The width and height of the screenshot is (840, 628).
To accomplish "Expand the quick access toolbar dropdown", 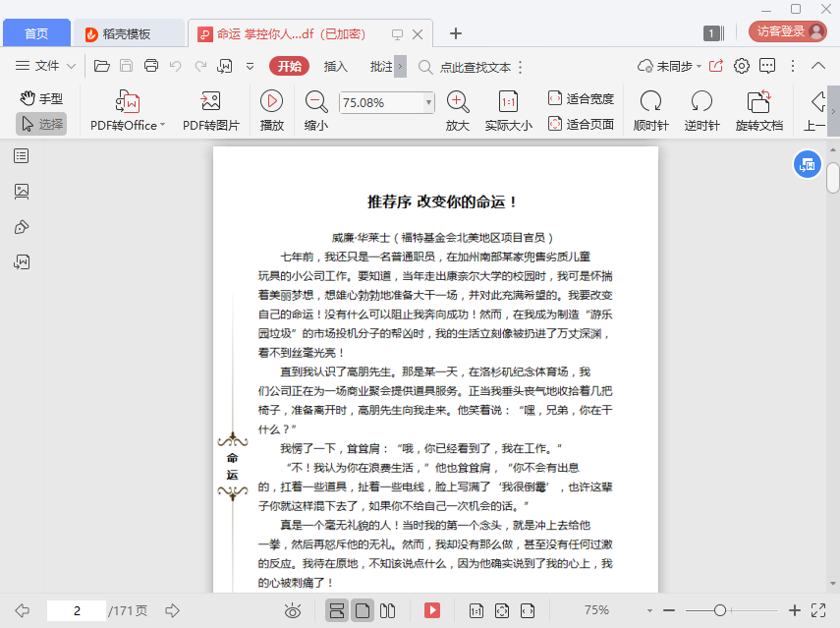I will coord(250,67).
